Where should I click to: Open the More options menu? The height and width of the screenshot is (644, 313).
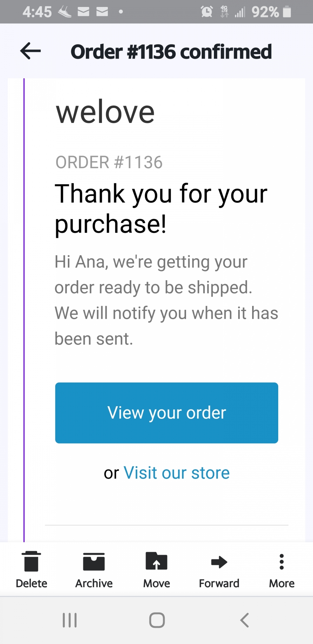(282, 569)
